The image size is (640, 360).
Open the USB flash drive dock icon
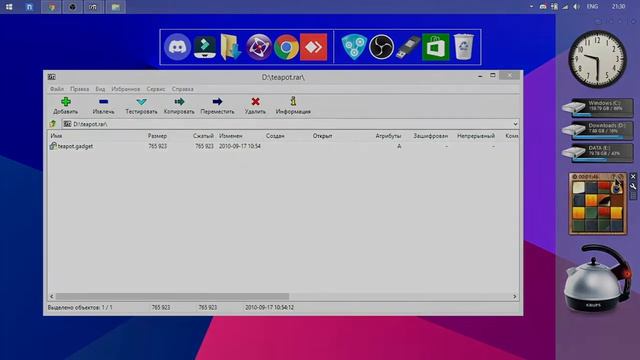tap(408, 47)
